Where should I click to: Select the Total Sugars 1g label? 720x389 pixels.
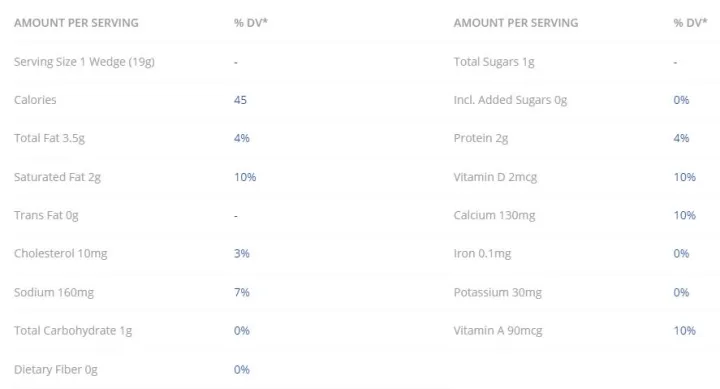pos(494,62)
